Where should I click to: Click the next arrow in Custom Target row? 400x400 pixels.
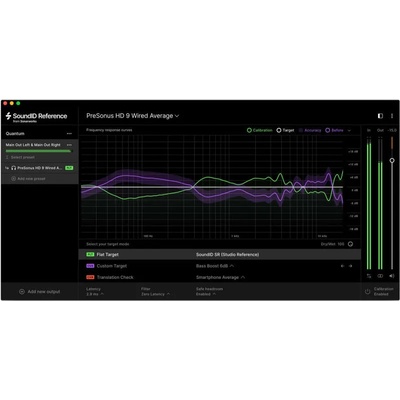point(350,266)
